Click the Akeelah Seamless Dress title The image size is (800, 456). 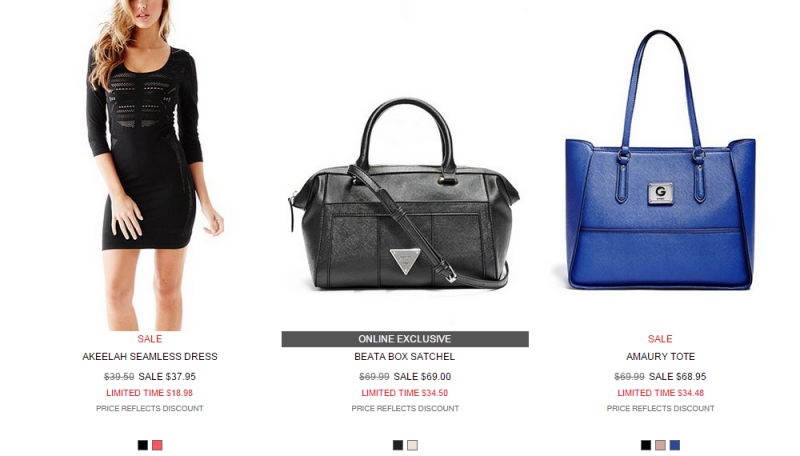150,357
